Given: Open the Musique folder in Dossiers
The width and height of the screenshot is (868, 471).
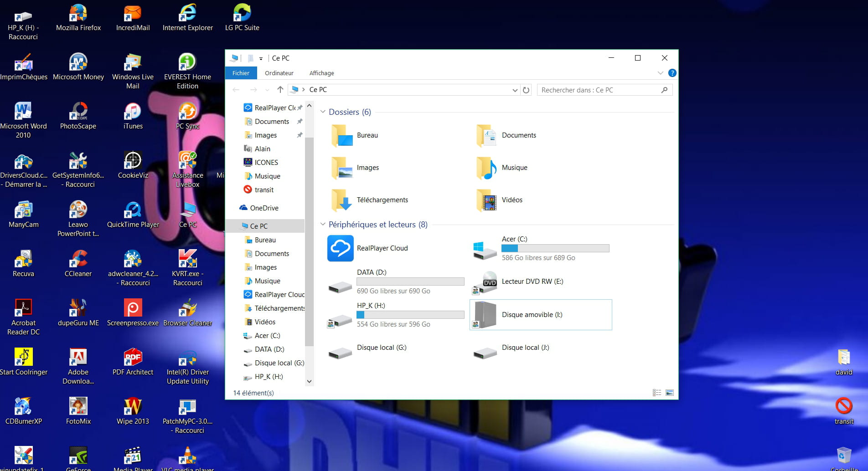Looking at the screenshot, I should click(501, 168).
